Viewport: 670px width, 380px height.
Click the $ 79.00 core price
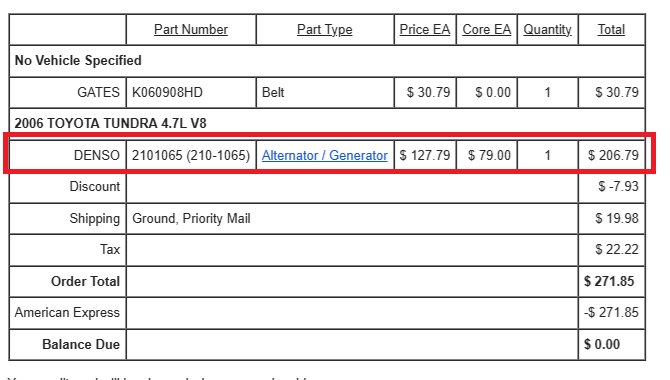point(489,155)
